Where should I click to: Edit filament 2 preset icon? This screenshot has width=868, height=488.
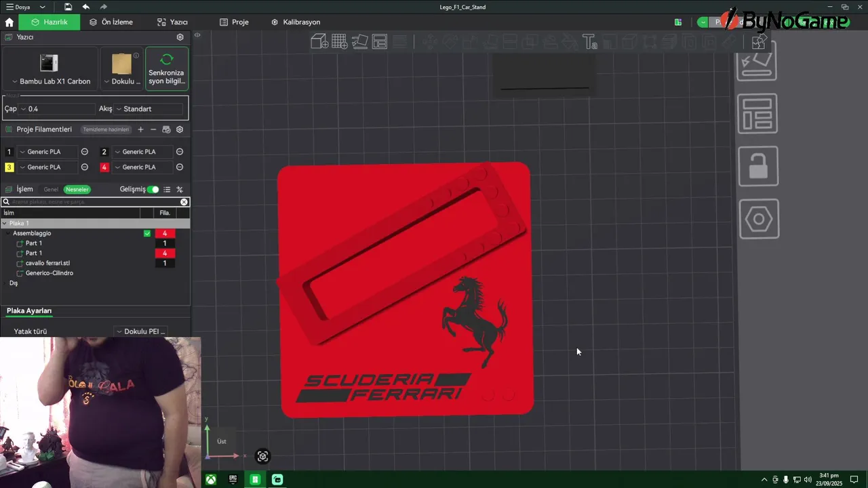coord(180,152)
